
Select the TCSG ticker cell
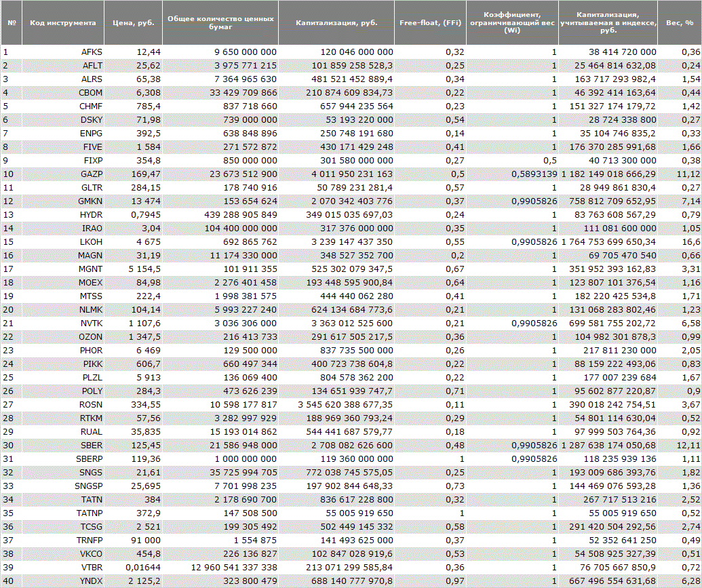pyautogui.click(x=63, y=527)
